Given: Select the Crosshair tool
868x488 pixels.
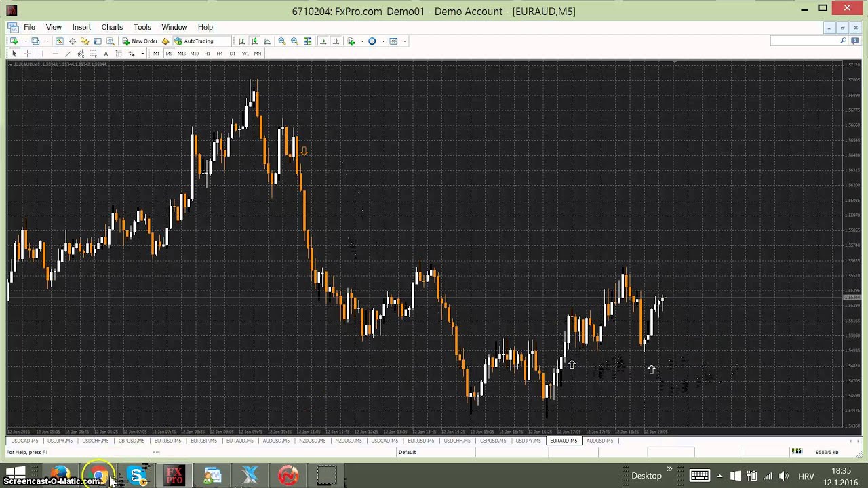Looking at the screenshot, I should pyautogui.click(x=28, y=54).
